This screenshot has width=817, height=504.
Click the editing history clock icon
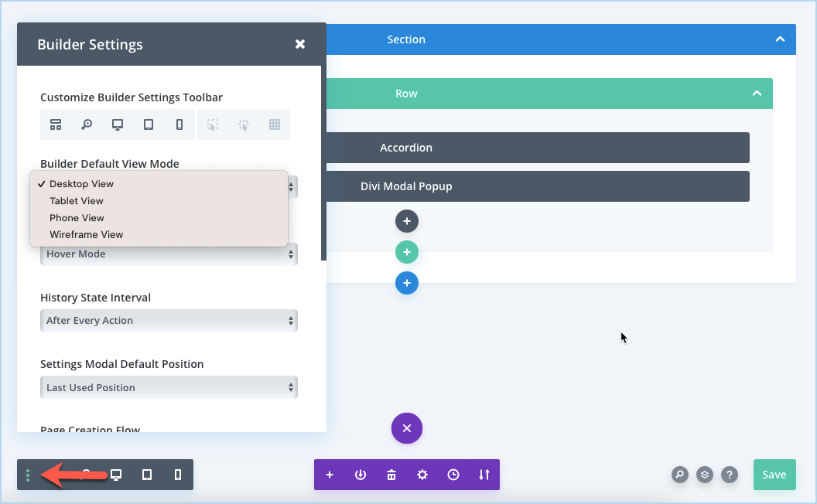[x=453, y=475]
